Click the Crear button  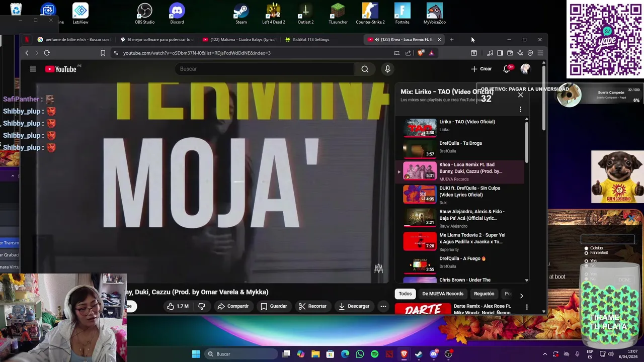point(481,69)
